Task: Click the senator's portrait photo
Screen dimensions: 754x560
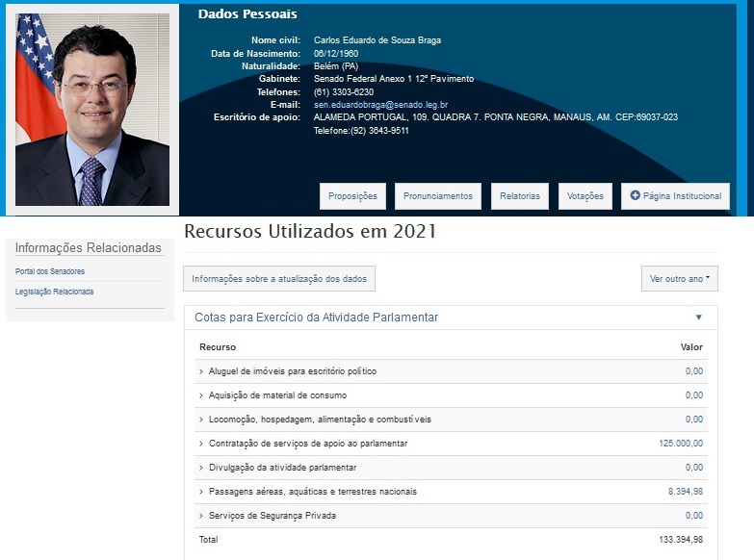Action: 92,109
